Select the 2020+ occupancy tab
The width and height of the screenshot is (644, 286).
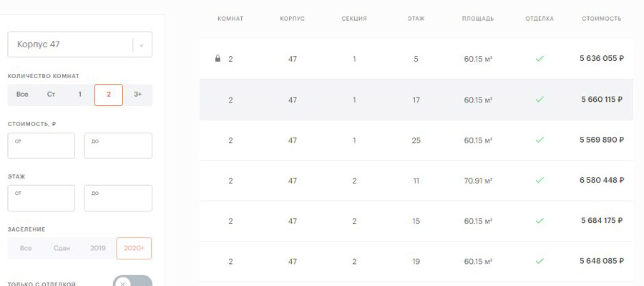click(134, 248)
